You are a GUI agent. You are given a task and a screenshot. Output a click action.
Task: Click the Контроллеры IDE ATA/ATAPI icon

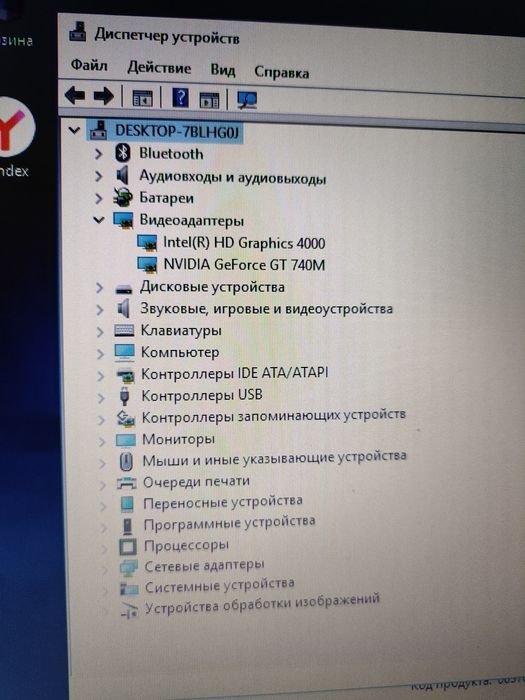(125, 375)
